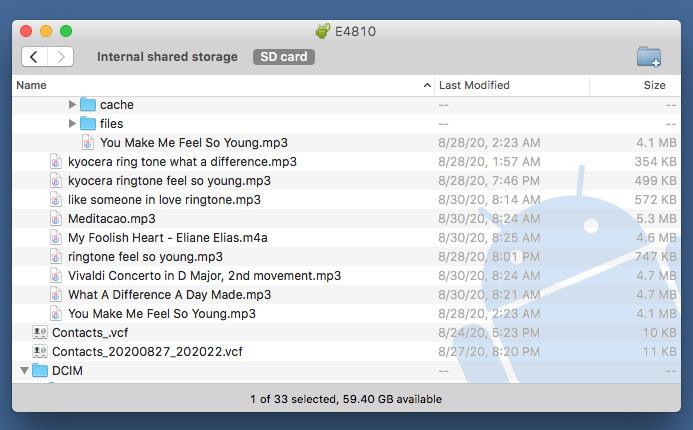Click the Contacts_.vcf contact card icon
The image size is (693, 430).
click(40, 333)
